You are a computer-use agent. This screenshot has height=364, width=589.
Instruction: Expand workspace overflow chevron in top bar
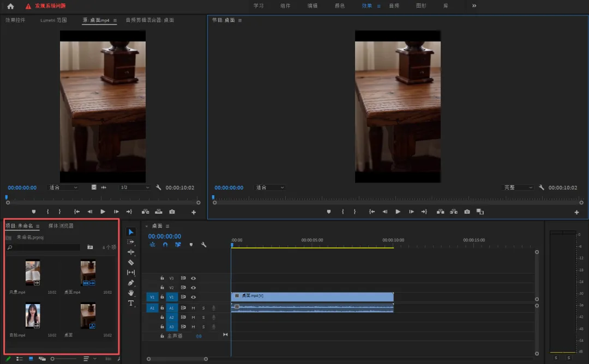coord(474,5)
